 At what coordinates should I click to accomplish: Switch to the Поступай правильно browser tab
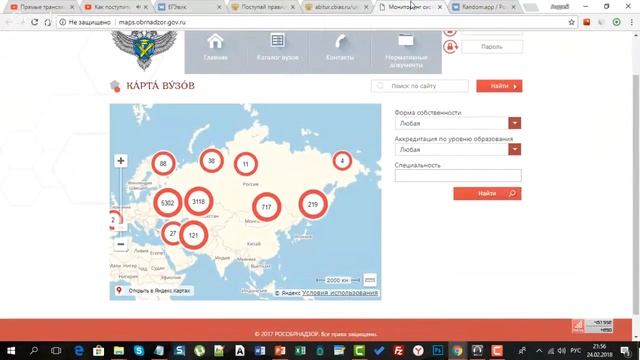262,7
